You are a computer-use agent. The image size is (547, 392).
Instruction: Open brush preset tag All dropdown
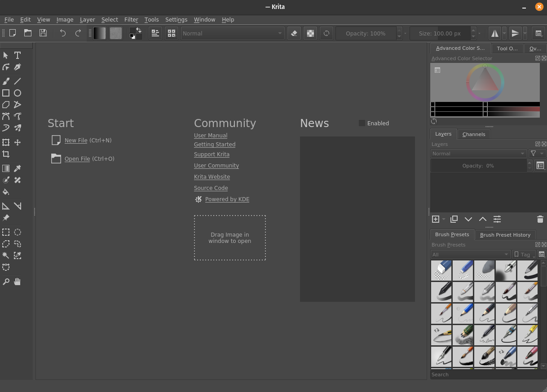pyautogui.click(x=470, y=255)
